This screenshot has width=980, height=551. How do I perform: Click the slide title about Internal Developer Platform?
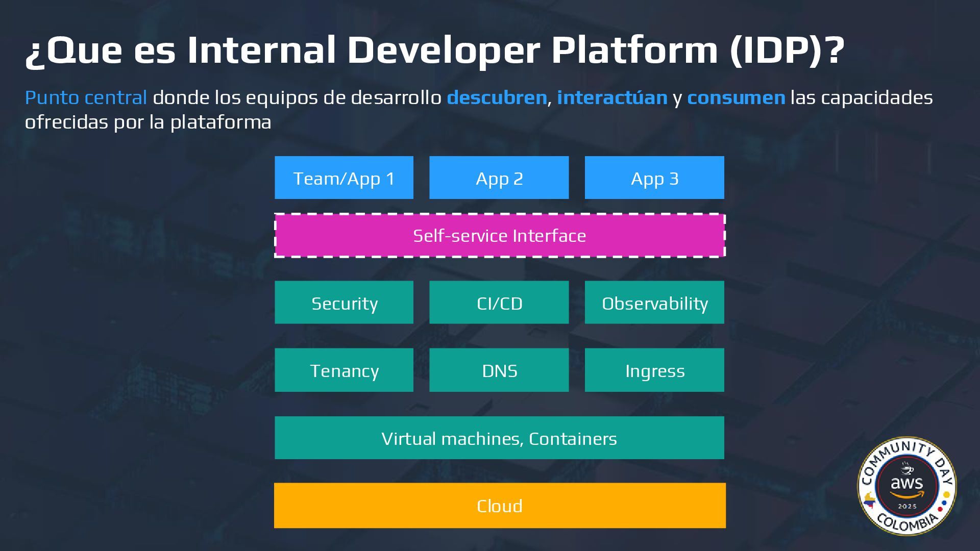[435, 50]
